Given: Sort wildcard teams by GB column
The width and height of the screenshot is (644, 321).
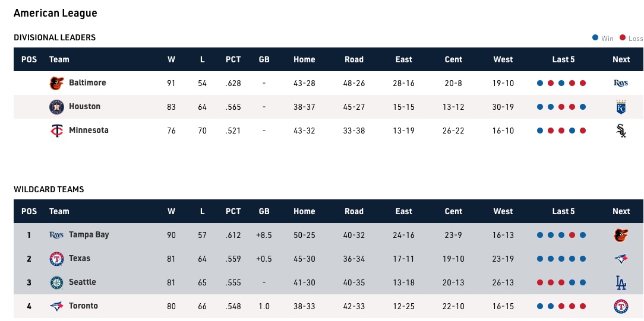Looking at the screenshot, I should tap(264, 211).
